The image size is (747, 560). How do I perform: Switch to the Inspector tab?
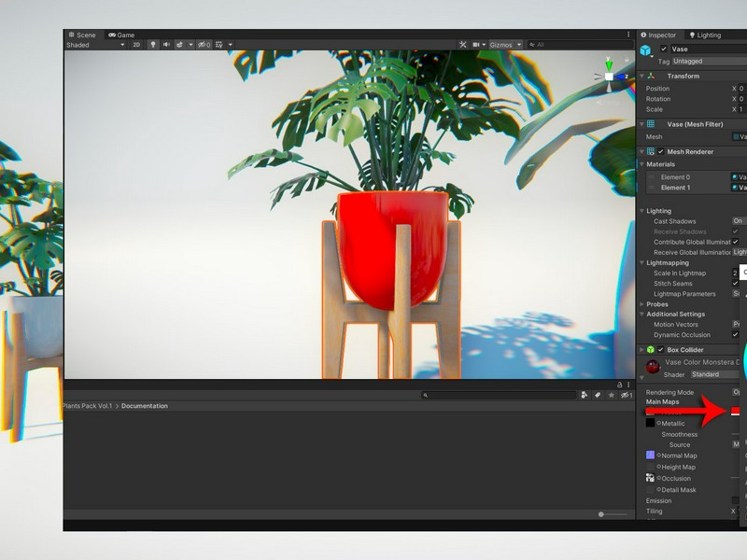[658, 35]
